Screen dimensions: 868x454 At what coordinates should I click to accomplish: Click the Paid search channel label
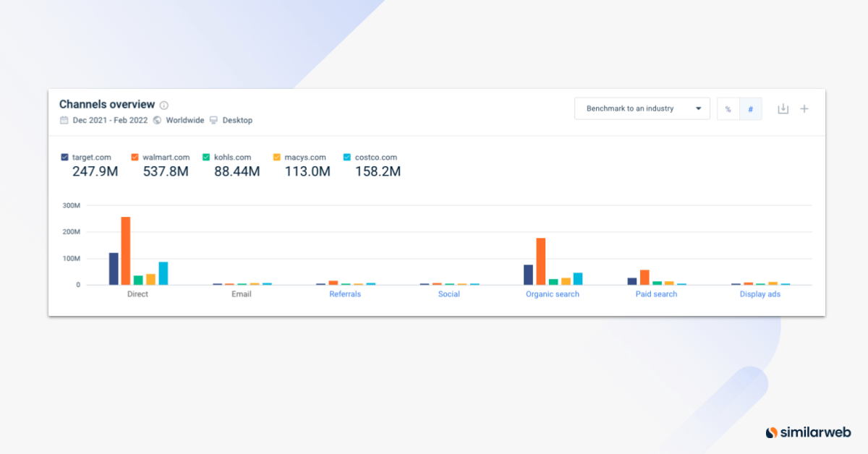pos(656,294)
